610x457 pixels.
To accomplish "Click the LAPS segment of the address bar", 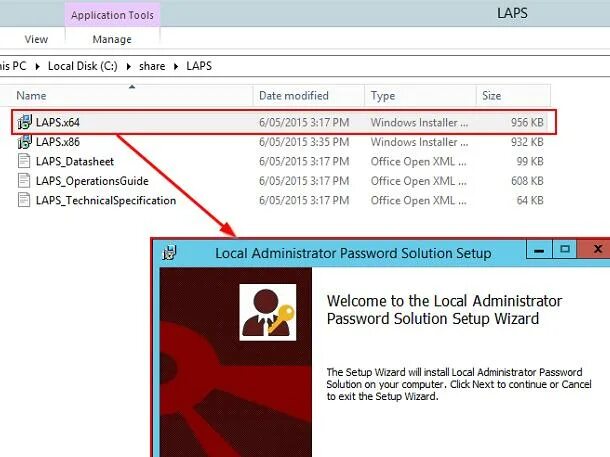I will pyautogui.click(x=199, y=66).
